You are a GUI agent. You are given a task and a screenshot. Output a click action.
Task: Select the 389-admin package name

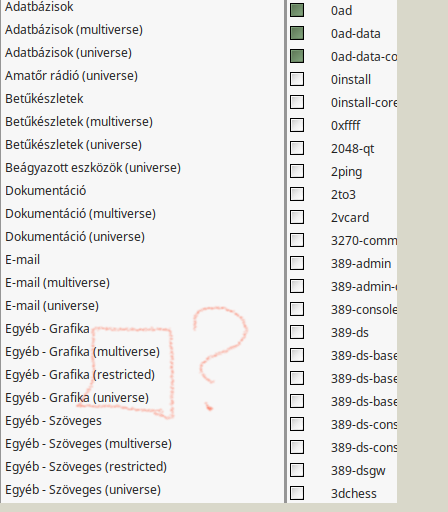pyautogui.click(x=361, y=263)
